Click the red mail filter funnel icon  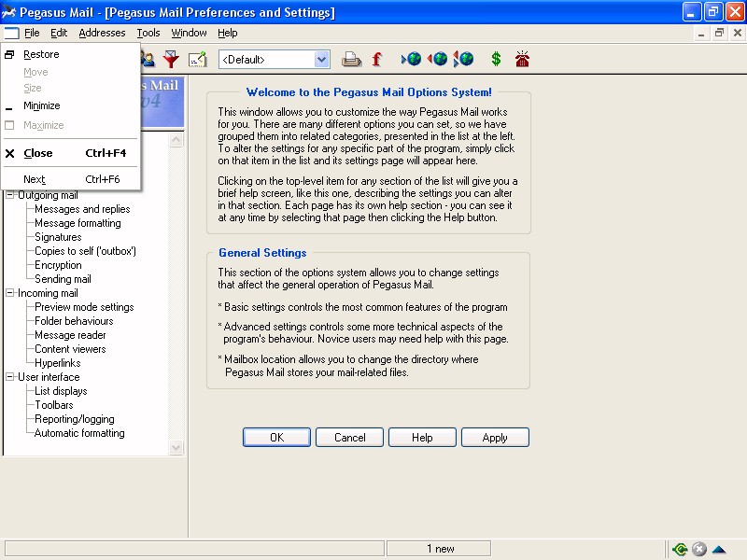pyautogui.click(x=171, y=59)
